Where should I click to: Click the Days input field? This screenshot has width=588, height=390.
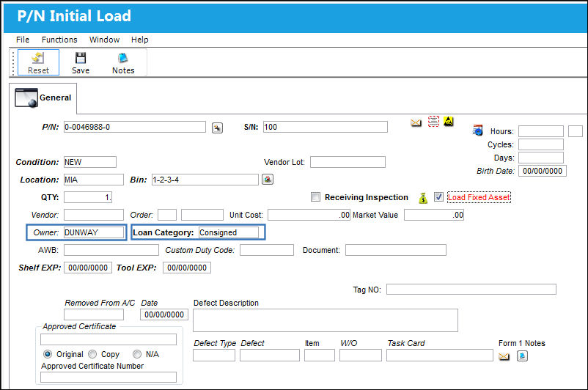pos(541,158)
